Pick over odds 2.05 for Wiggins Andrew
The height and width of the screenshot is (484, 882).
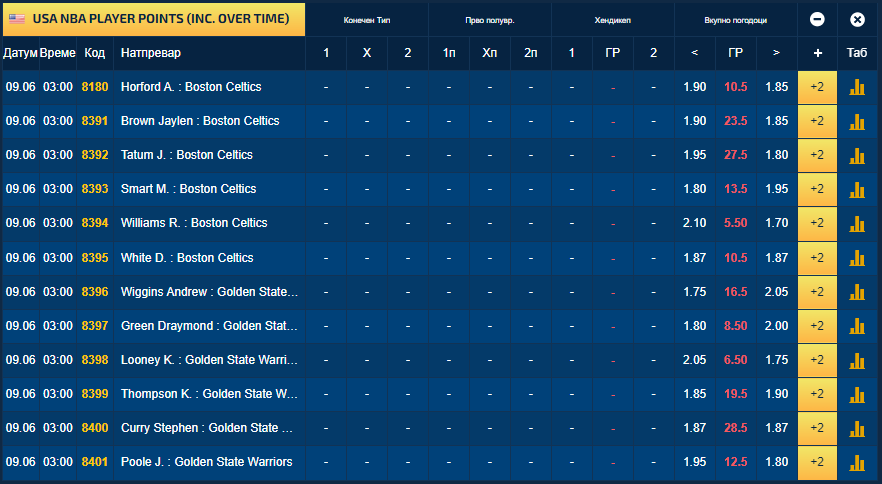pyautogui.click(x=776, y=292)
